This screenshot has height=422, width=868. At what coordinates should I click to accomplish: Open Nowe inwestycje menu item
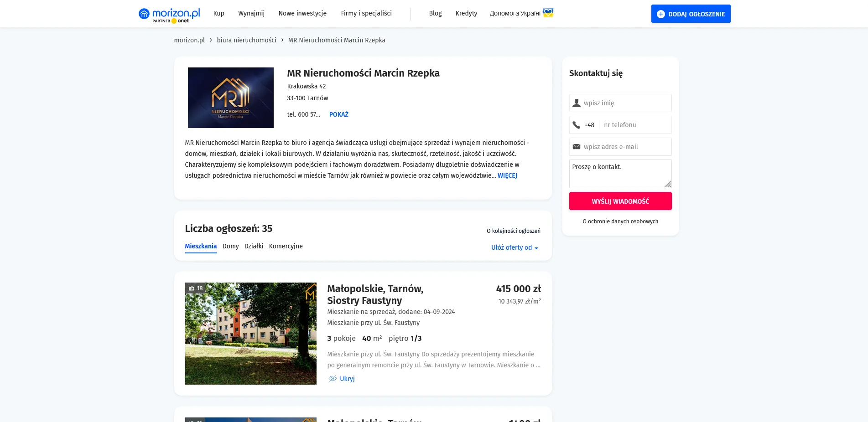302,13
